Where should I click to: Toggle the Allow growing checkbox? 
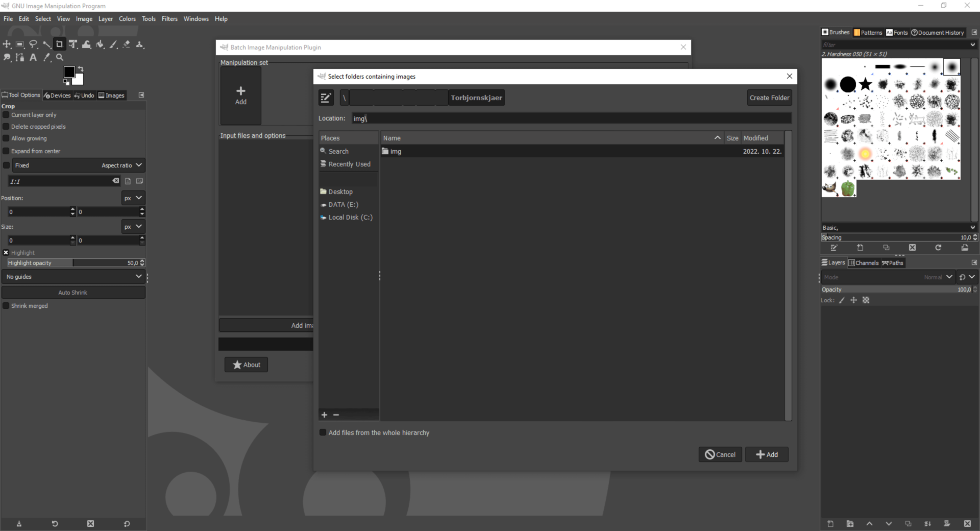click(x=6, y=138)
